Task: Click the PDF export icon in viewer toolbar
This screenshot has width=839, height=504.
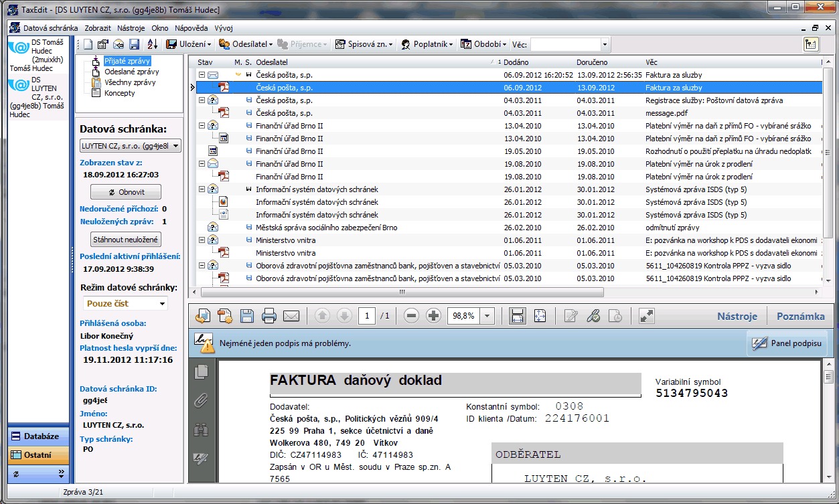Action: (x=204, y=316)
